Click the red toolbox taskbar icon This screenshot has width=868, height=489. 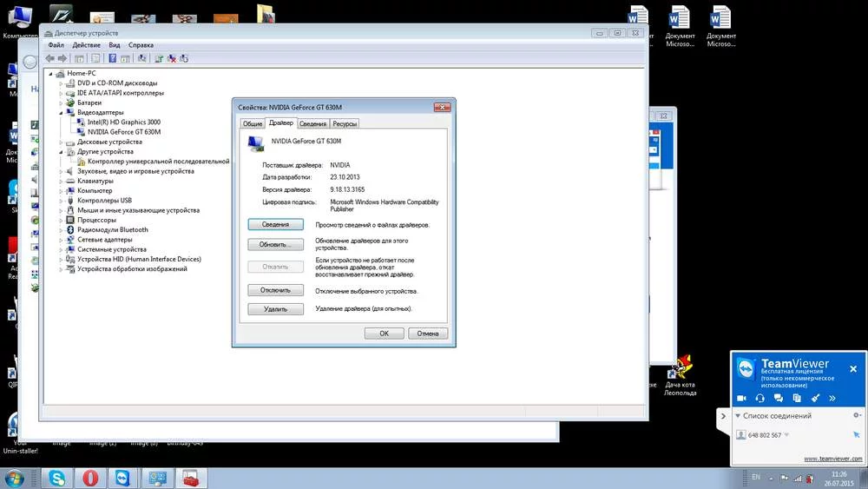pos(190,478)
